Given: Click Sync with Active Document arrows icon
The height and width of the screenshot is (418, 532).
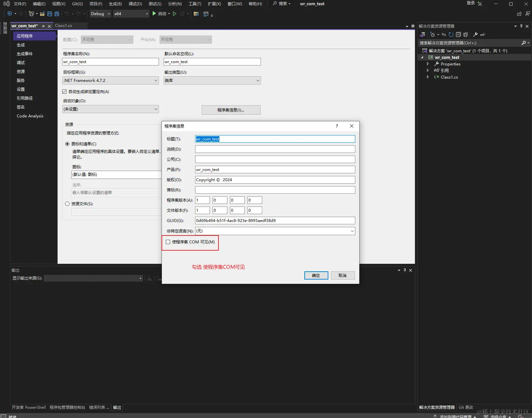Looking at the screenshot, I should pos(444,35).
